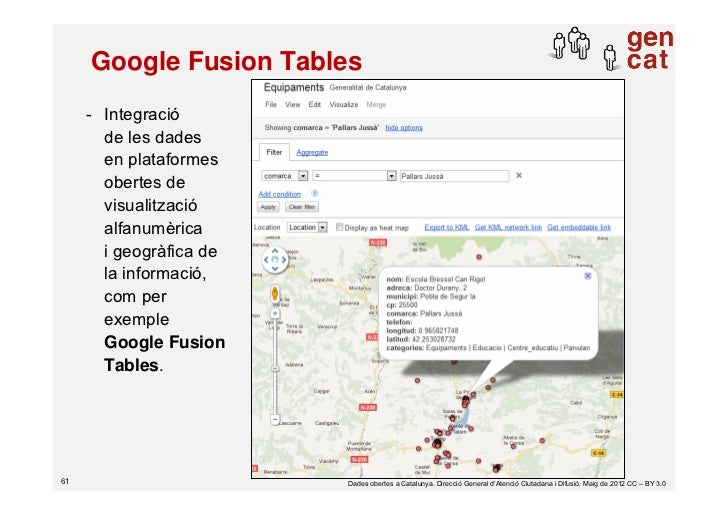Pan the map up arrow
Screen dimensions: 728x515
pos(275,251)
